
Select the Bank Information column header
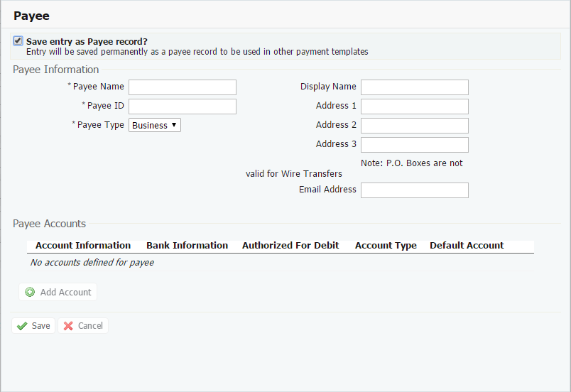point(187,246)
